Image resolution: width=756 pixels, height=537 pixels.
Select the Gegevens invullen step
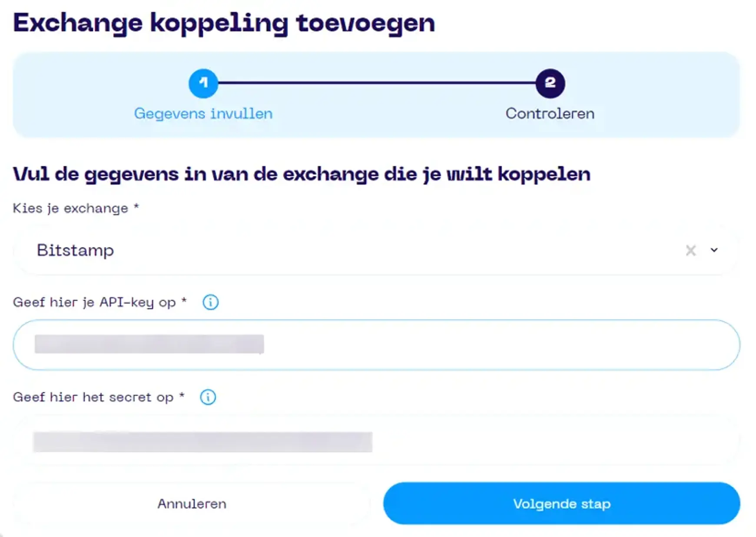point(203,113)
